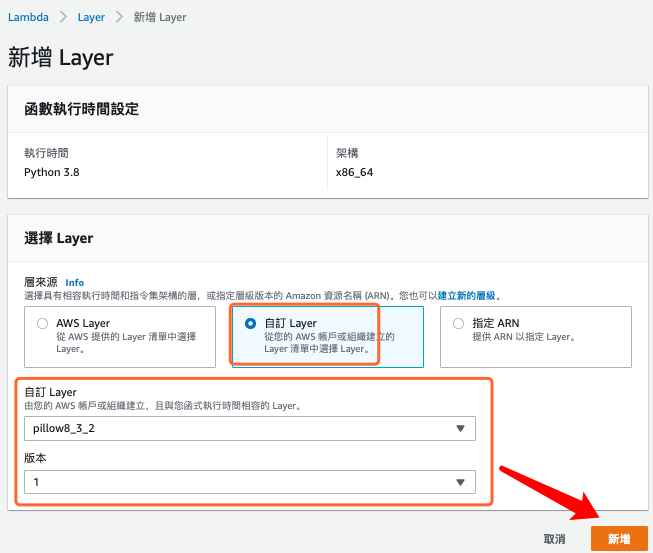Select the 指定 ARN radio option
Image resolution: width=653 pixels, height=553 pixels.
click(458, 324)
